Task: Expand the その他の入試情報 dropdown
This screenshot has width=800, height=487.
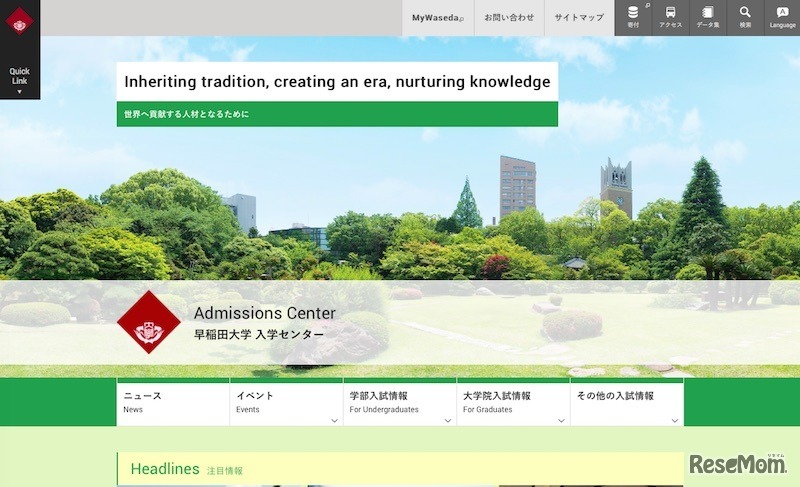Action: point(674,420)
